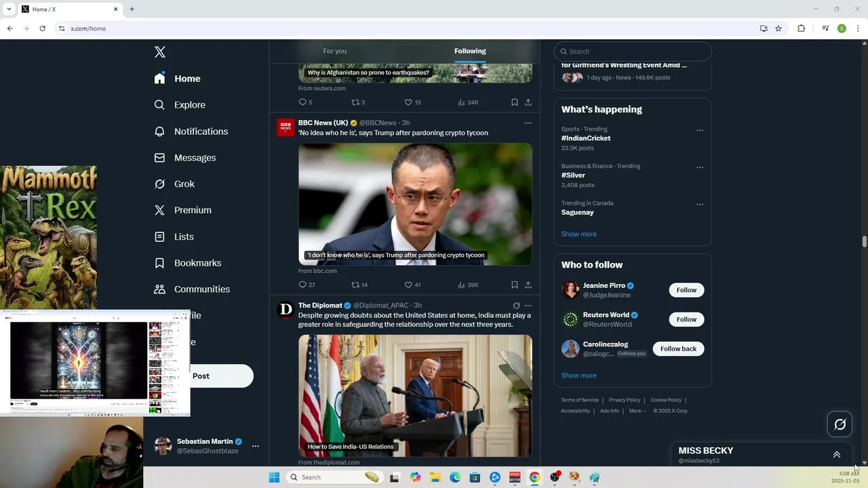This screenshot has height=488, width=868.
Task: Open The Diplomat profile name
Action: click(x=320, y=305)
